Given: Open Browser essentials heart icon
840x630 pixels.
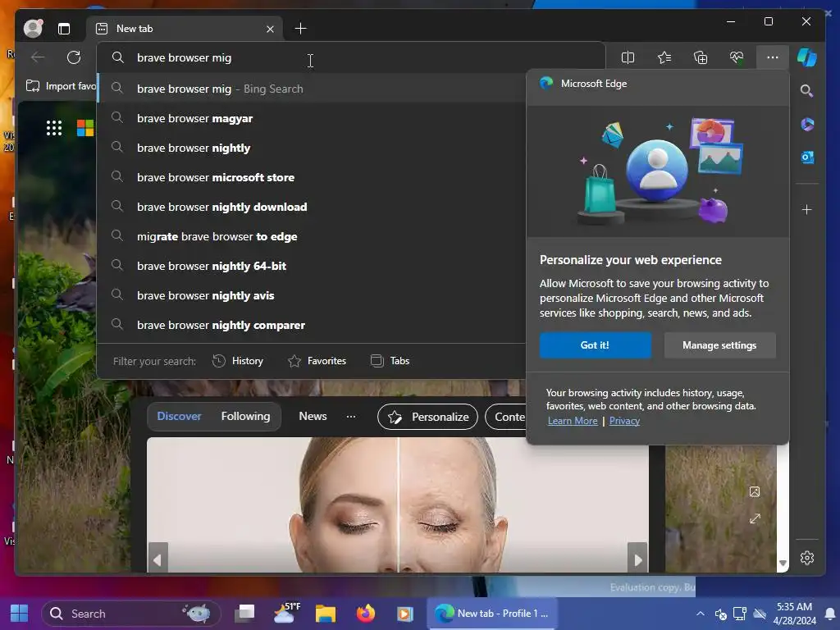Looking at the screenshot, I should pyautogui.click(x=737, y=57).
